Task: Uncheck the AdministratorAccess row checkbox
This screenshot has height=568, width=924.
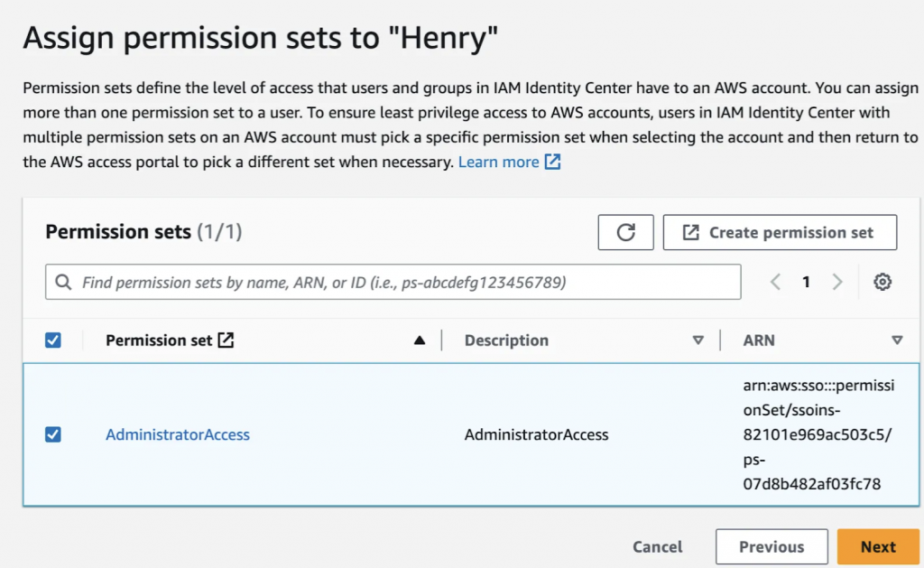Action: 53,434
